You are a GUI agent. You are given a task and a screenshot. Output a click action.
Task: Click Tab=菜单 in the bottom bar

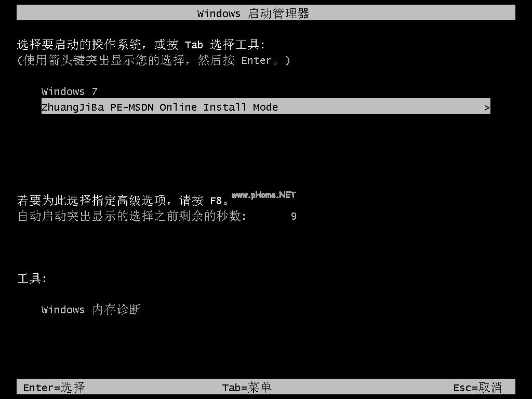tap(247, 387)
